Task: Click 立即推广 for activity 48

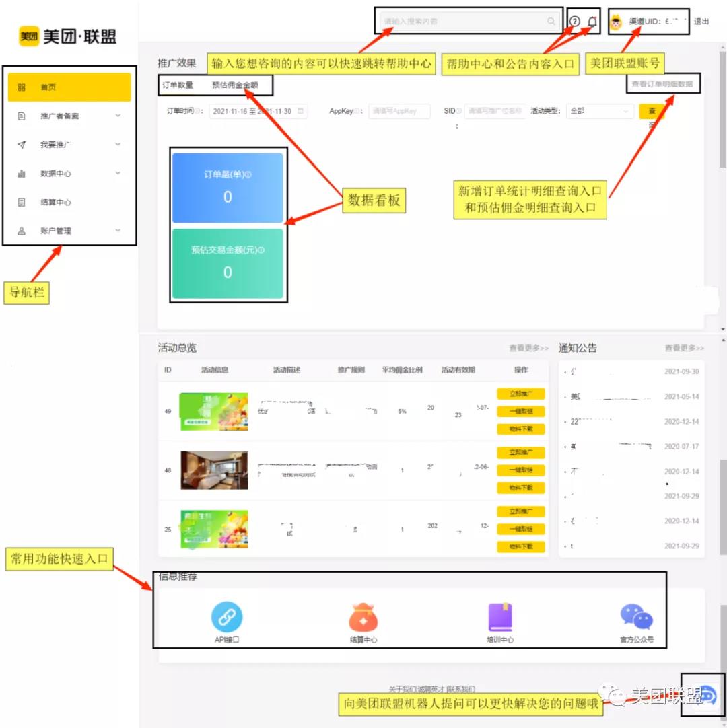Action: (521, 452)
